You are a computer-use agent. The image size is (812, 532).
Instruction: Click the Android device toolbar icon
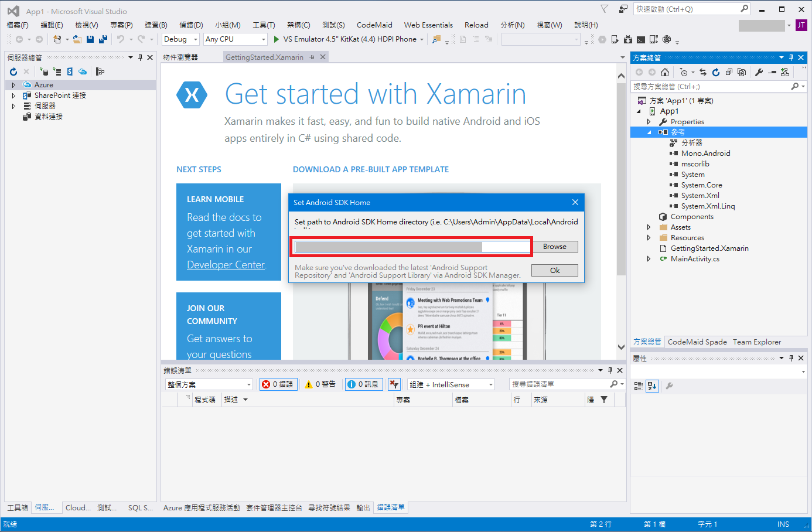(615, 39)
